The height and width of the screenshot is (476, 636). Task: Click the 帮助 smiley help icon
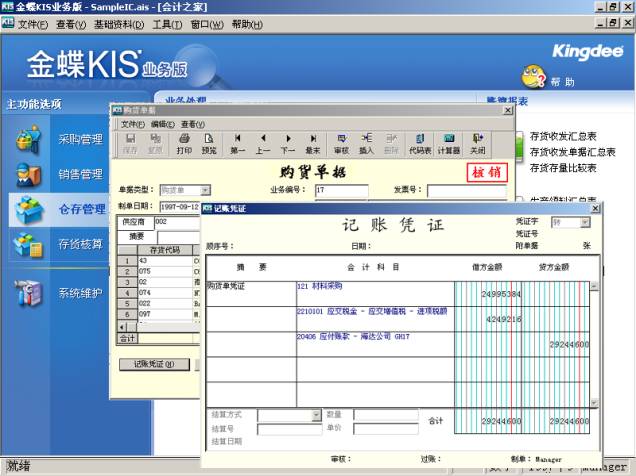point(533,76)
